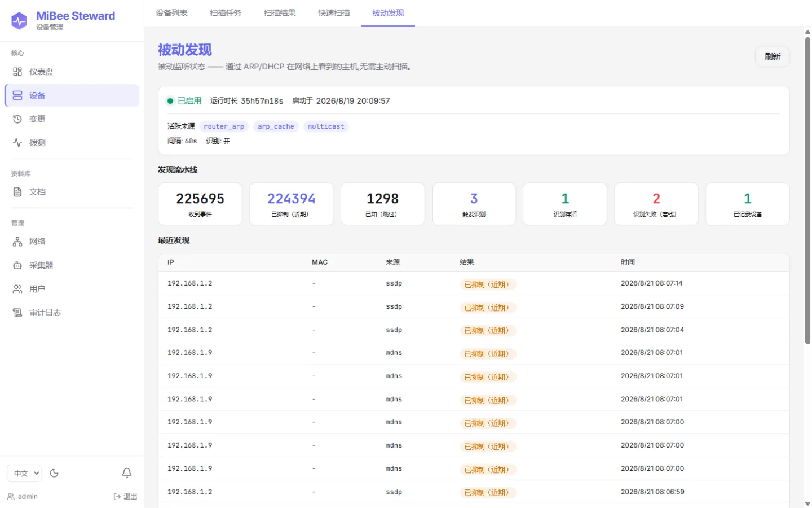Click the 退出 logout button
The image size is (812, 508).
point(125,497)
